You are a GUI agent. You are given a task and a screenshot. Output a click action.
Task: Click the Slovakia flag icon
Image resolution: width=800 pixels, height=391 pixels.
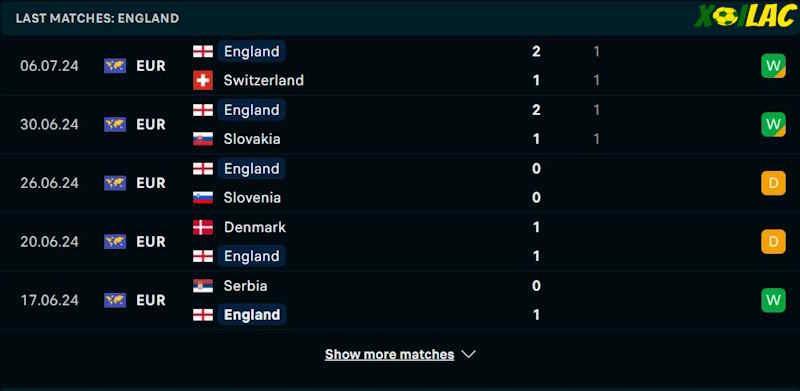(203, 139)
